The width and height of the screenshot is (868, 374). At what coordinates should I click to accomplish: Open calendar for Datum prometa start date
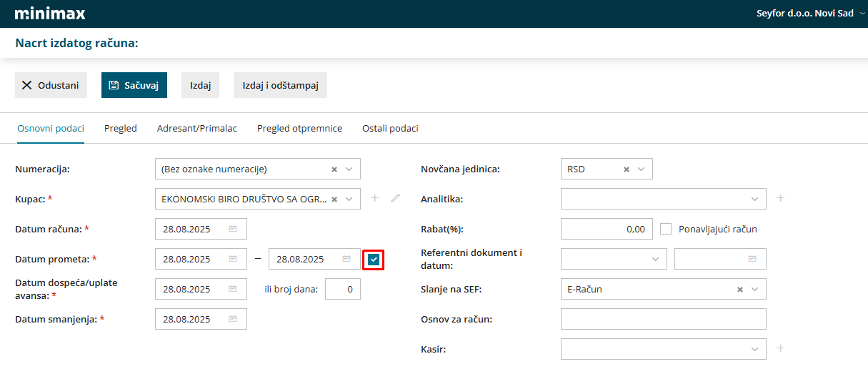233,260
